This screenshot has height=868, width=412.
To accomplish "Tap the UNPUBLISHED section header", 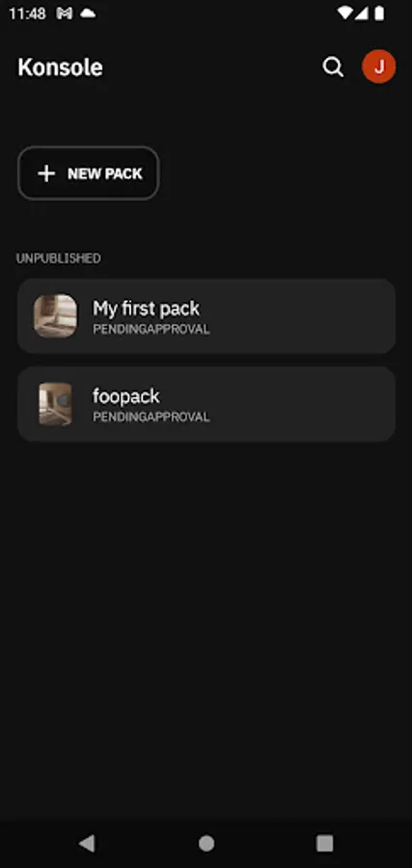I will (x=59, y=258).
